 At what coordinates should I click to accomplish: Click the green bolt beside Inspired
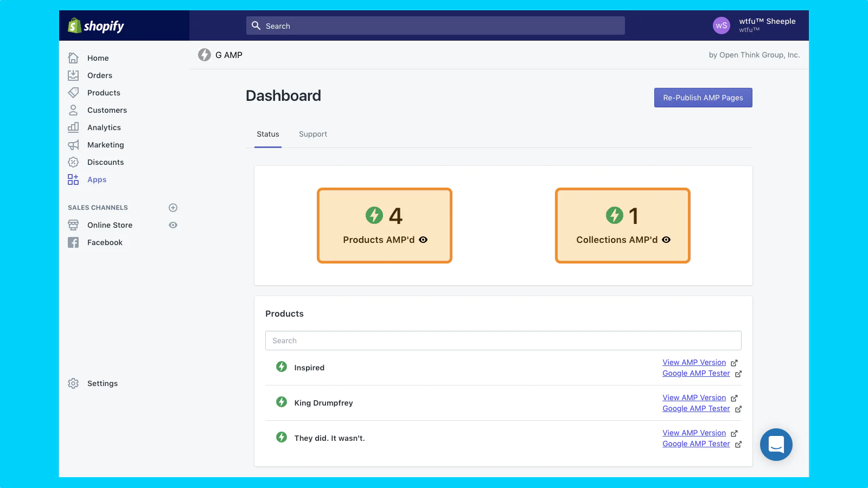coord(282,367)
